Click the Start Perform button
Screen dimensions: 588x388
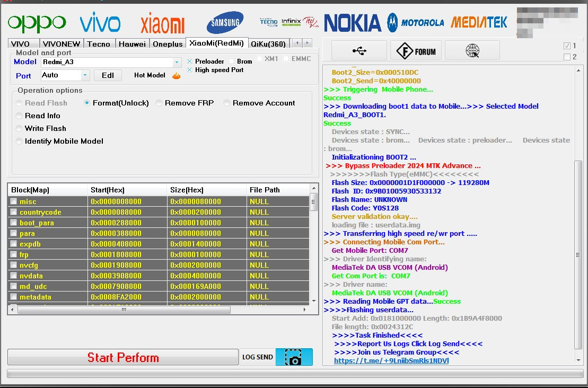click(x=123, y=357)
